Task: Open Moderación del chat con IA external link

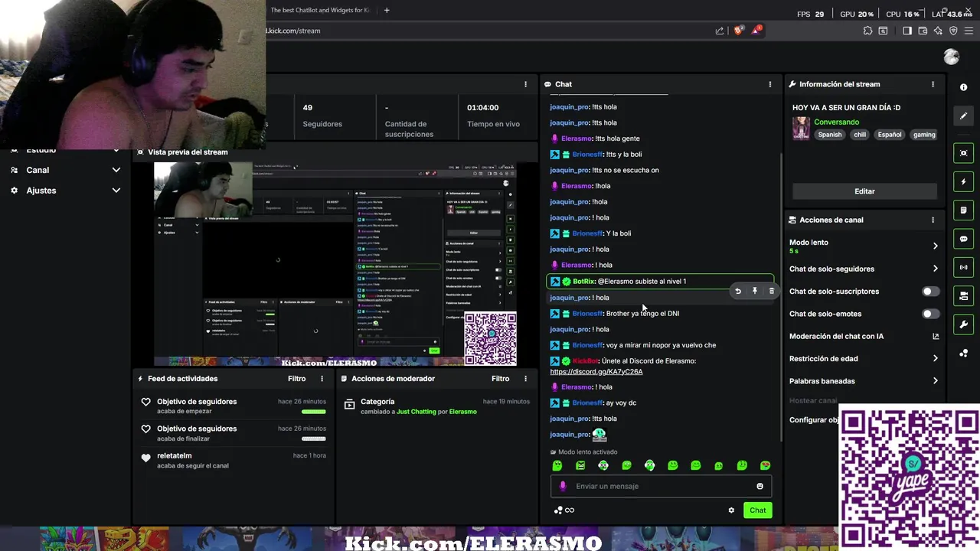Action: tap(936, 336)
